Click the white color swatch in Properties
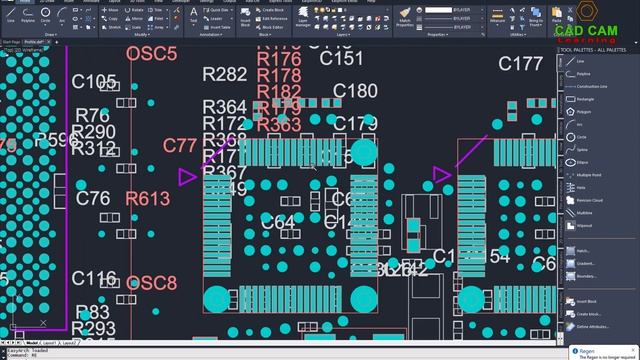Viewport: 640px width, 360px height. [438, 10]
